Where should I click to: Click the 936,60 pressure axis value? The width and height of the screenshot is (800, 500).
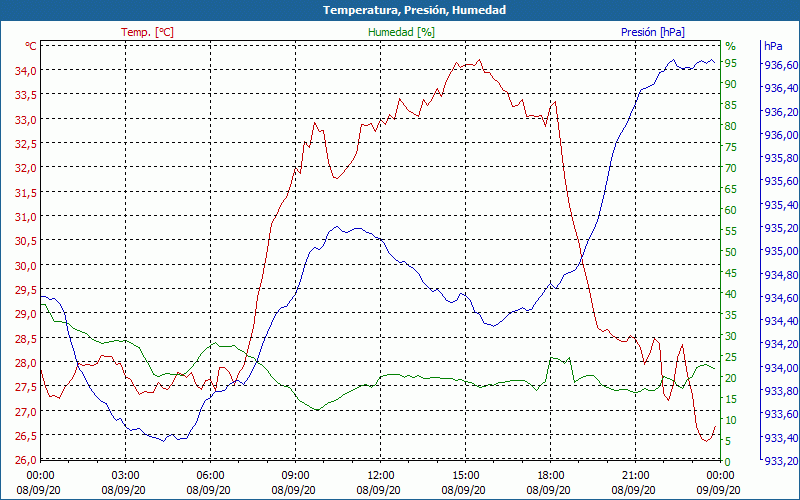click(x=781, y=65)
